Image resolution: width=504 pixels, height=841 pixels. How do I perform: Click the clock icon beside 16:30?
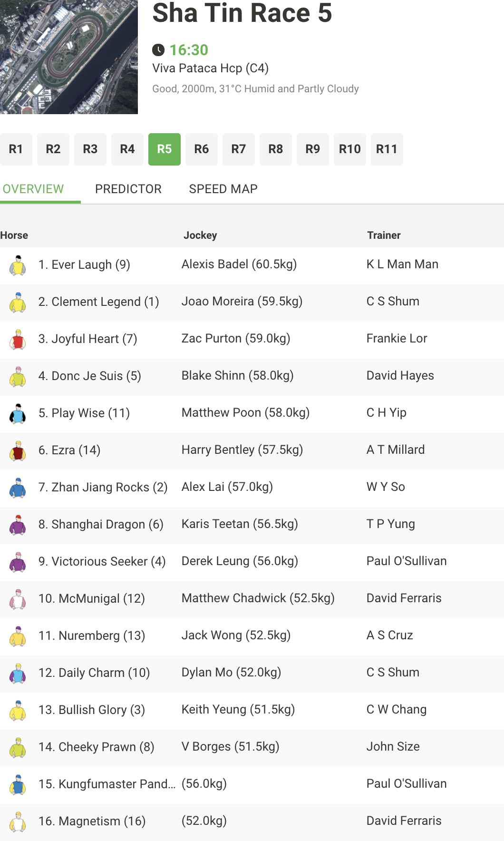point(158,50)
